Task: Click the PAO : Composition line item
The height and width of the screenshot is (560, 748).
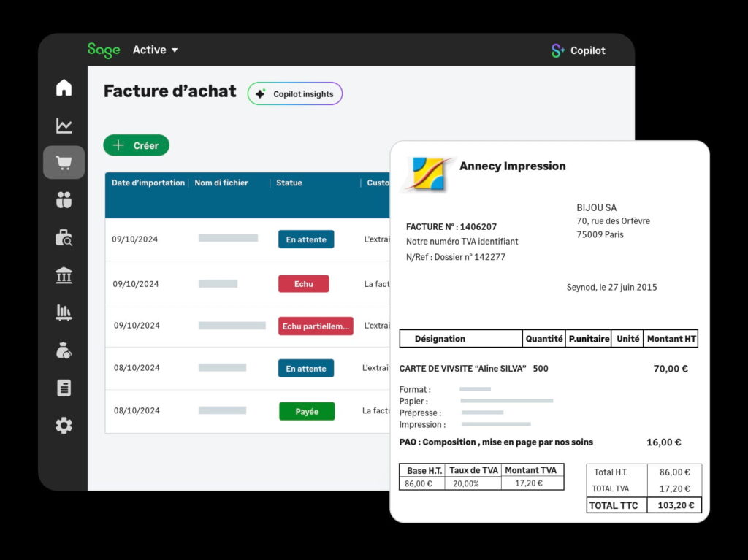Action: click(496, 442)
